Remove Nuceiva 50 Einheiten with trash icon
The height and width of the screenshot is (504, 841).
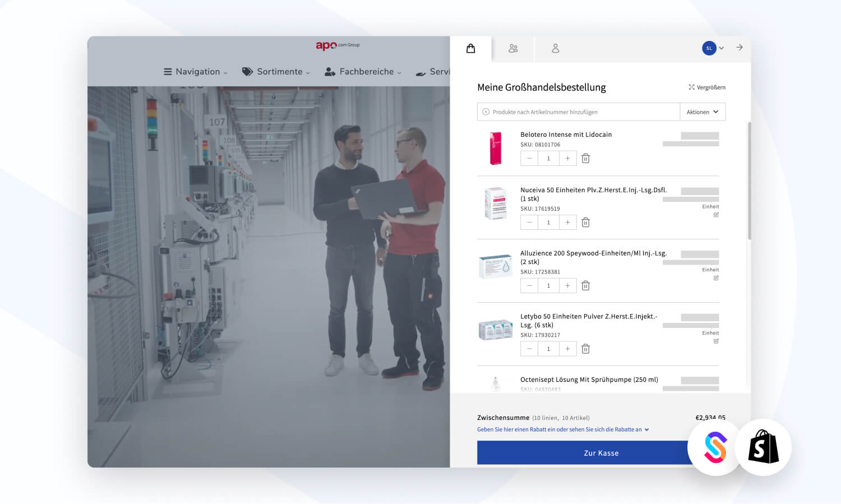[x=585, y=223]
